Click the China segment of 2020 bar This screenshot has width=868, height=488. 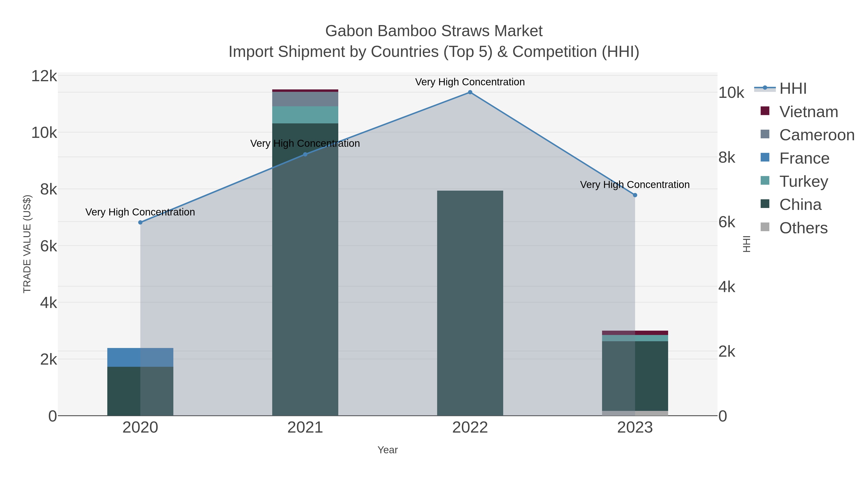[140, 391]
